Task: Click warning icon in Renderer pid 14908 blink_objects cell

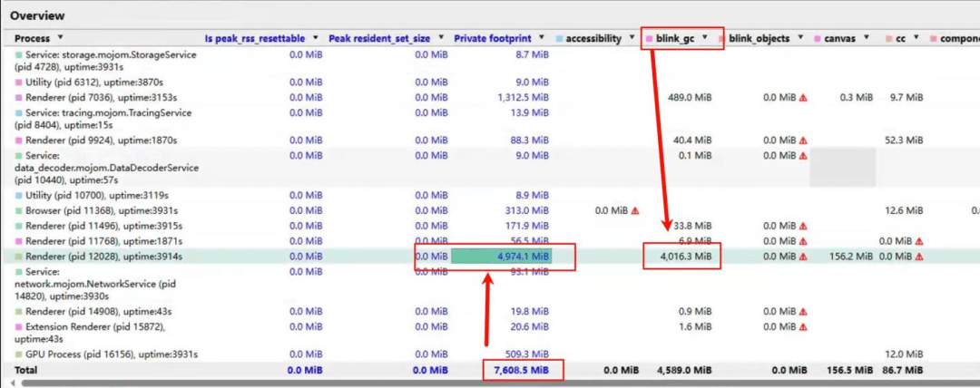Action: click(x=803, y=311)
